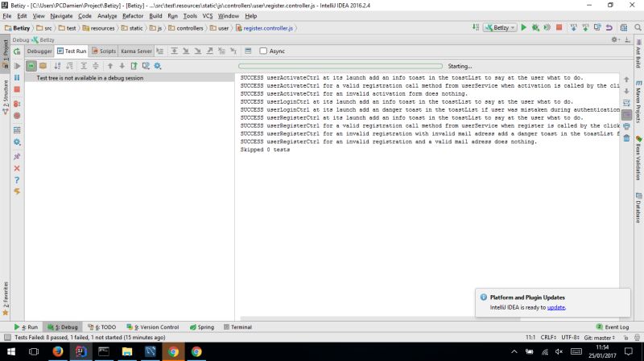The height and width of the screenshot is (361, 644).
Task: Click Collapse All icon in test toolbar
Action: tap(96, 66)
